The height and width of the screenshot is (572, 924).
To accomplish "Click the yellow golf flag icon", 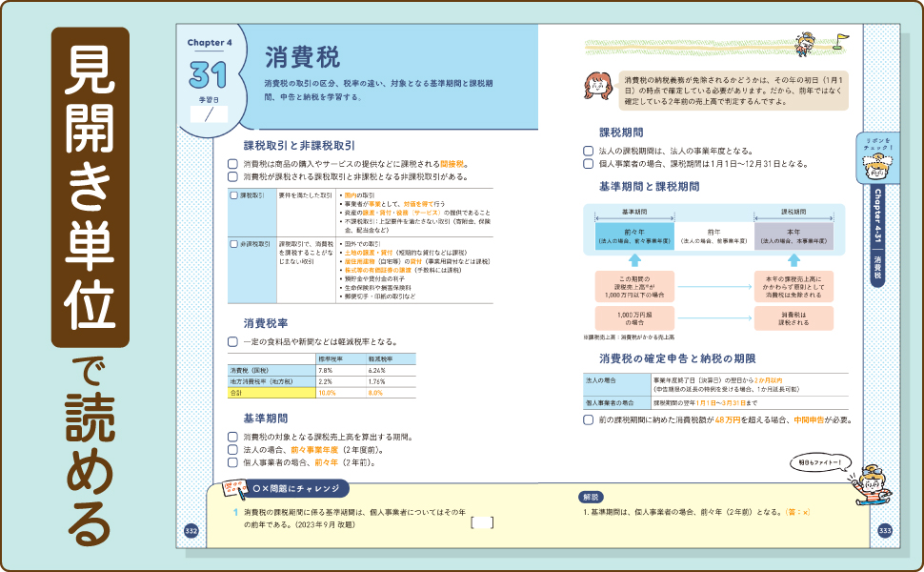I will pyautogui.click(x=842, y=41).
